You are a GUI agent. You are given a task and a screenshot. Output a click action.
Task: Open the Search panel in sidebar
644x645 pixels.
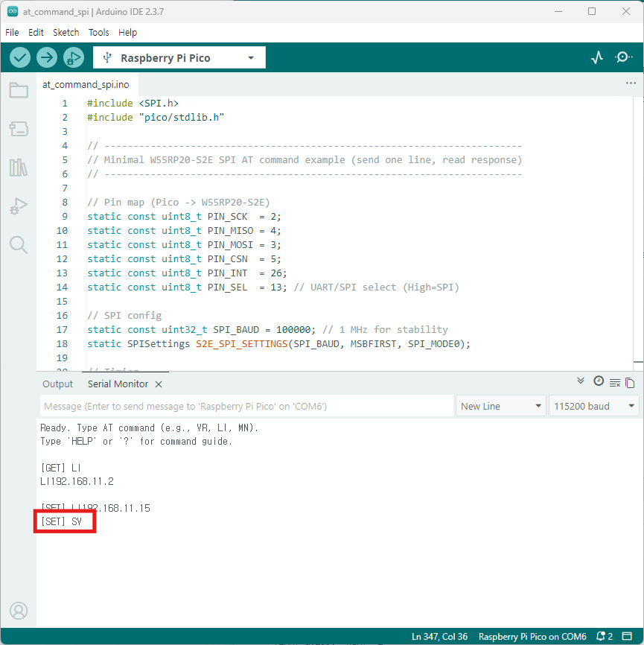19,245
